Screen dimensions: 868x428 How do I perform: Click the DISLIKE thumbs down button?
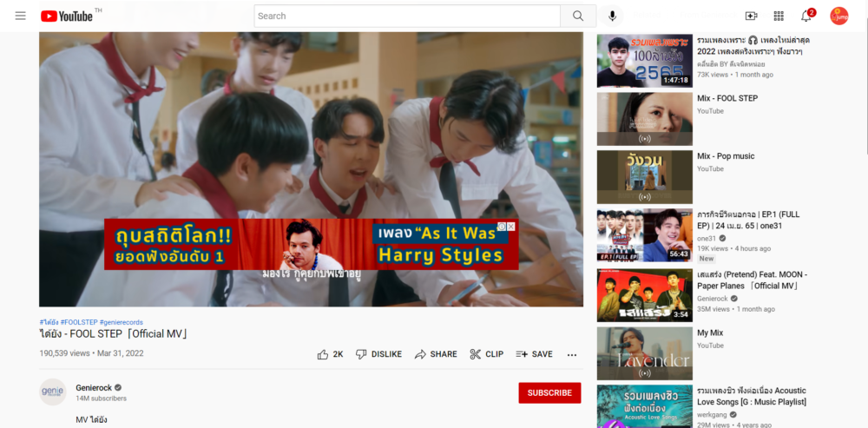(x=378, y=354)
